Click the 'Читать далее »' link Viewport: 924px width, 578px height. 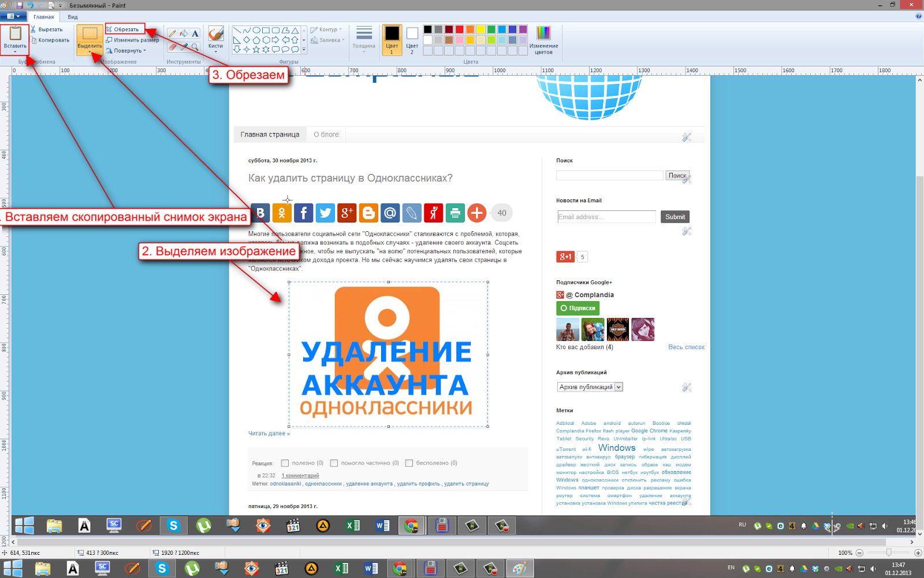coord(269,433)
